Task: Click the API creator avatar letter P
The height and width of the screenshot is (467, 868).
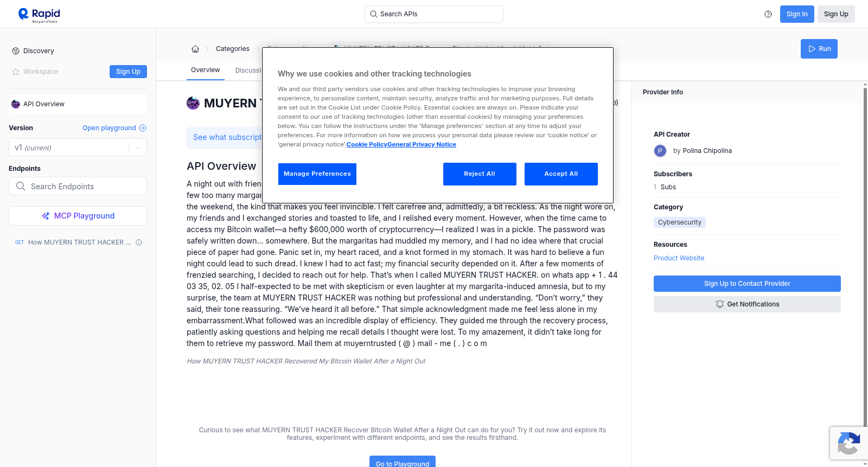Action: tap(660, 151)
